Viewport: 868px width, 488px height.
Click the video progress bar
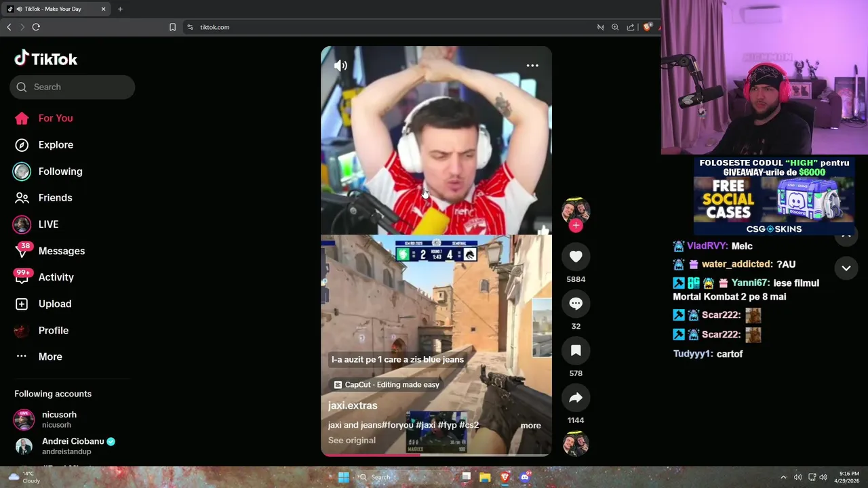coord(436,455)
